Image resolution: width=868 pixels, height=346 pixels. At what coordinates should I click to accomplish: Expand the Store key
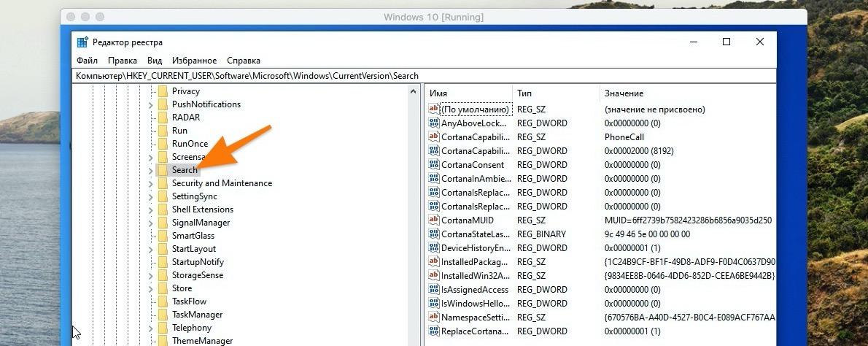pos(150,288)
